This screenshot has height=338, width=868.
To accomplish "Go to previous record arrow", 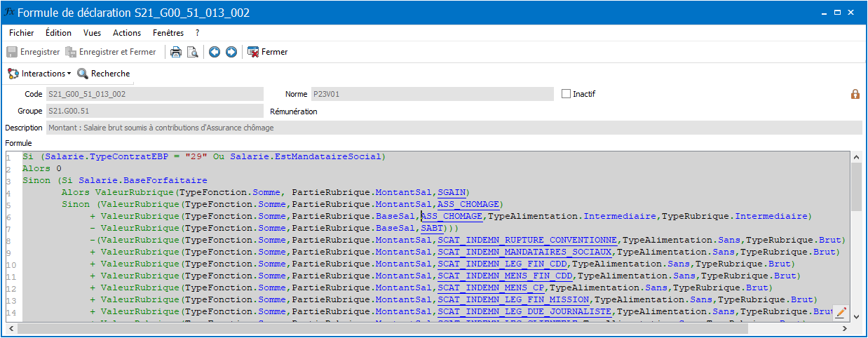I will pos(215,52).
